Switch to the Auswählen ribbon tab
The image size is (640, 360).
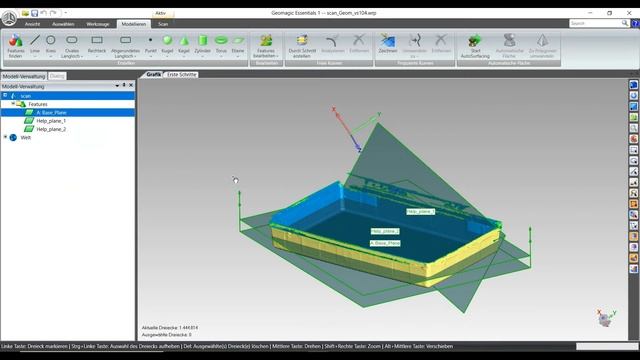[x=63, y=24]
